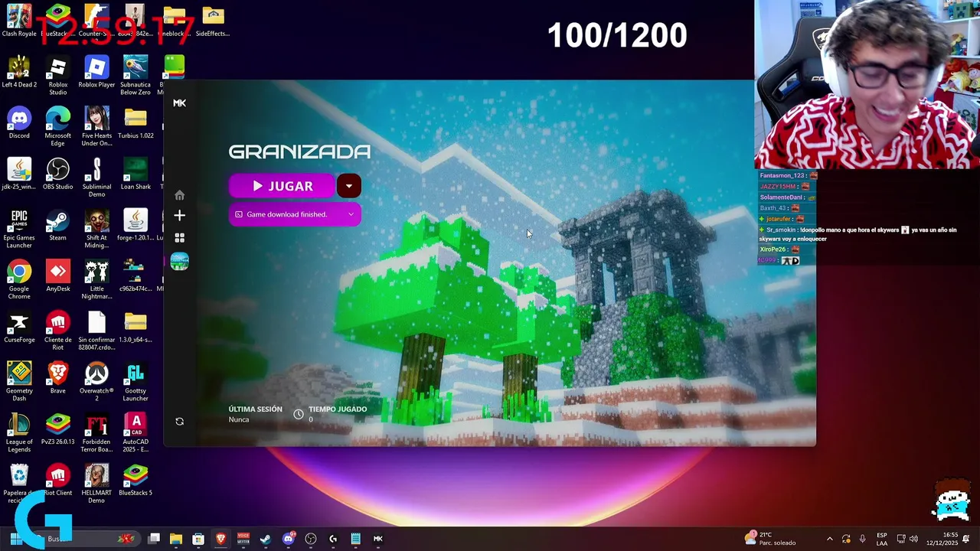Open PvZ3 26.0.13 desktop icon
Image resolution: width=980 pixels, height=551 pixels.
[57, 429]
